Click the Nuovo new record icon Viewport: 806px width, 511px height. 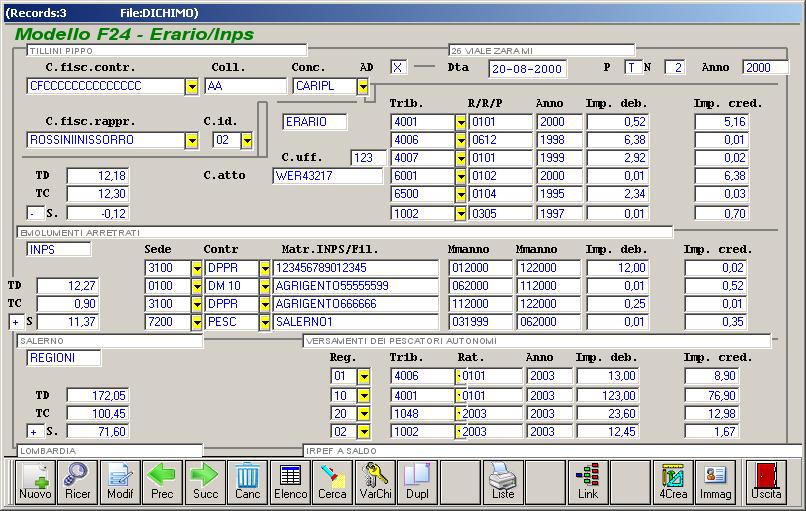point(35,481)
